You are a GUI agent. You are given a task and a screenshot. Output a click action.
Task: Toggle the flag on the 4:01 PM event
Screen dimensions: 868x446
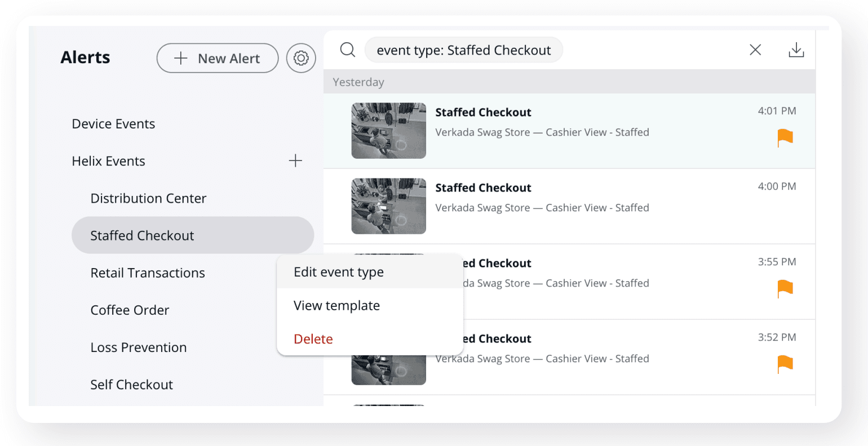pos(785,138)
